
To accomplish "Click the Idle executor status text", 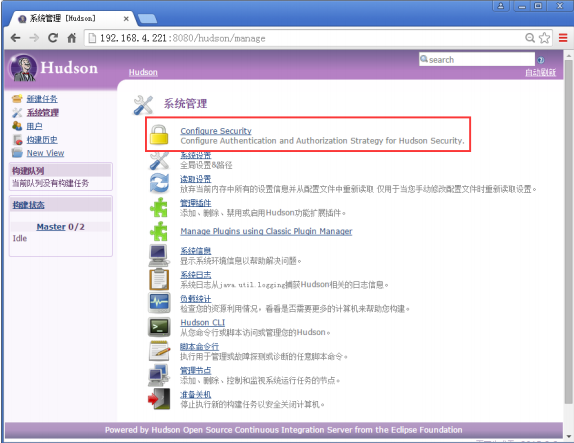I will click(x=20, y=238).
